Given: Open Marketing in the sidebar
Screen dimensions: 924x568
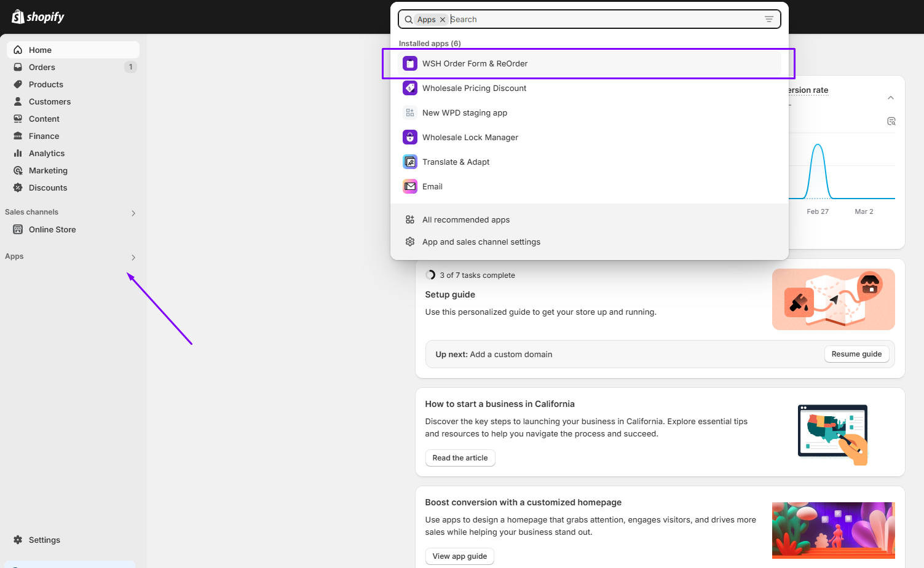Looking at the screenshot, I should (x=73, y=170).
